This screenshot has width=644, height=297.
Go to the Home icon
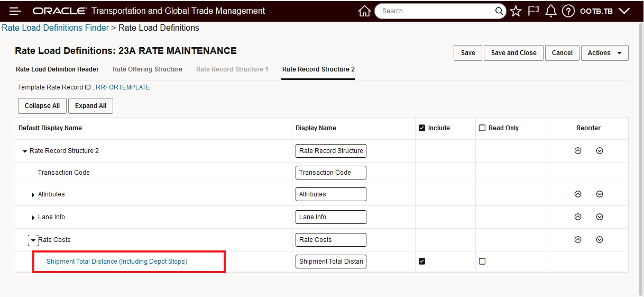(364, 11)
